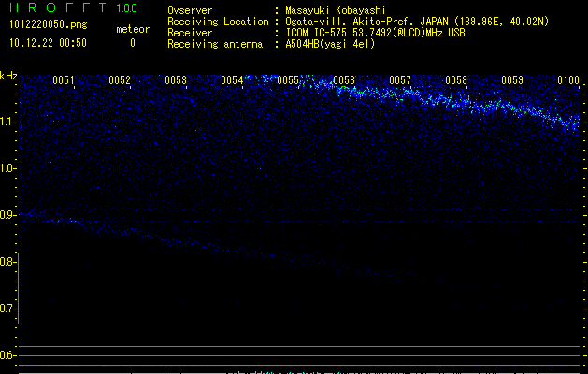Click the kHz axis unit label
Screen dimensions: 588x374
point(8,76)
